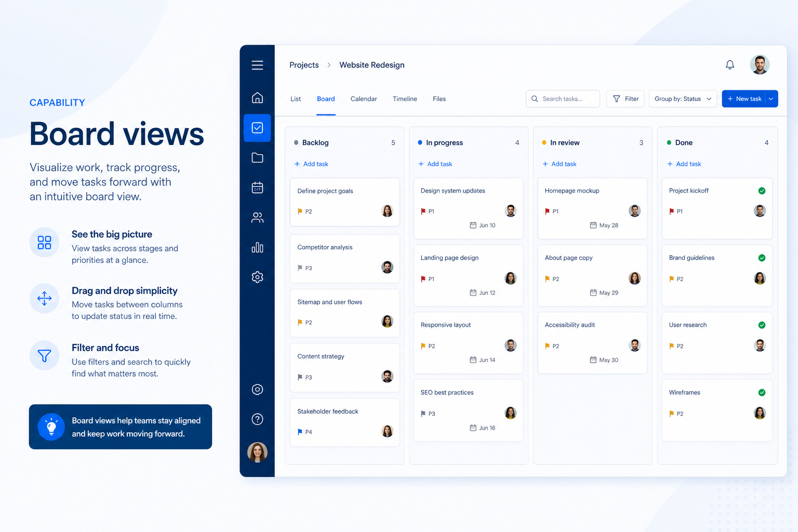This screenshot has height=532, width=798.
Task: Click the May 28 date on Homepage mockup
Action: (604, 225)
